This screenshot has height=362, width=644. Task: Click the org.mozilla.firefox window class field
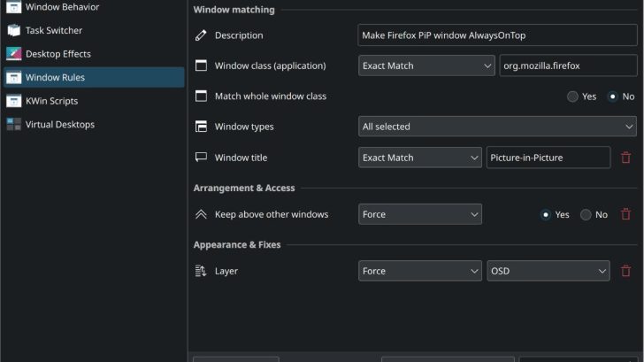click(567, 65)
